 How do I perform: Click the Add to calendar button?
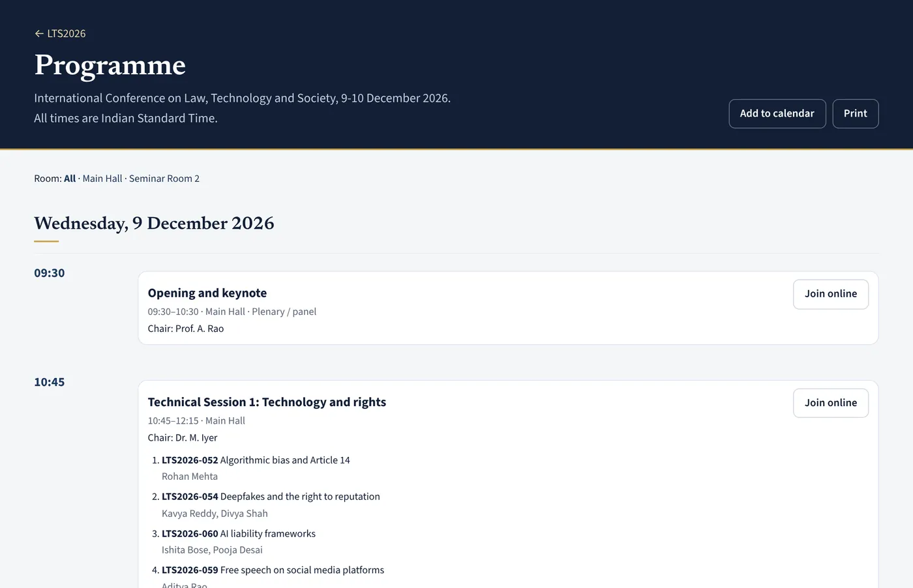(x=777, y=113)
